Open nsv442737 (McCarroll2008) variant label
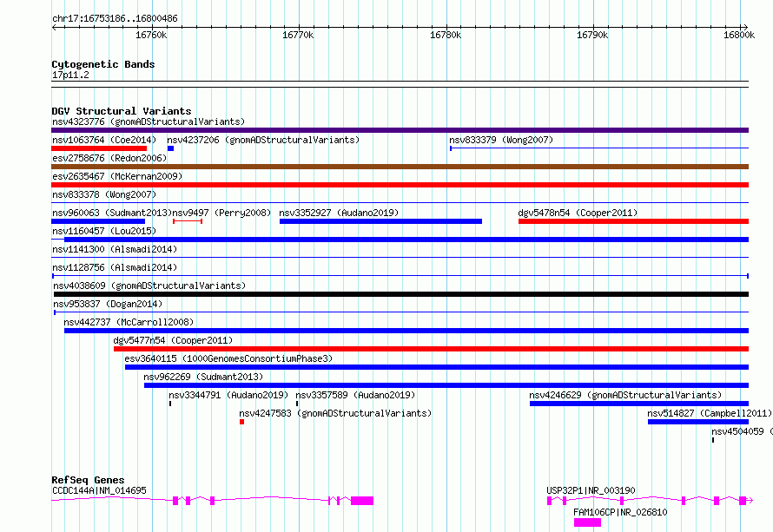Image resolution: width=773 pixels, height=532 pixels. pos(129,322)
